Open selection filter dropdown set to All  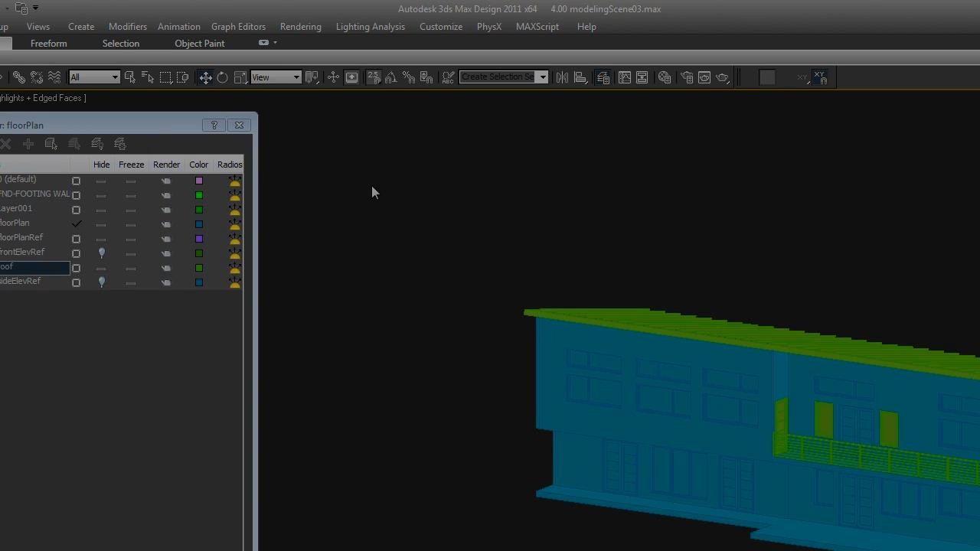(94, 77)
